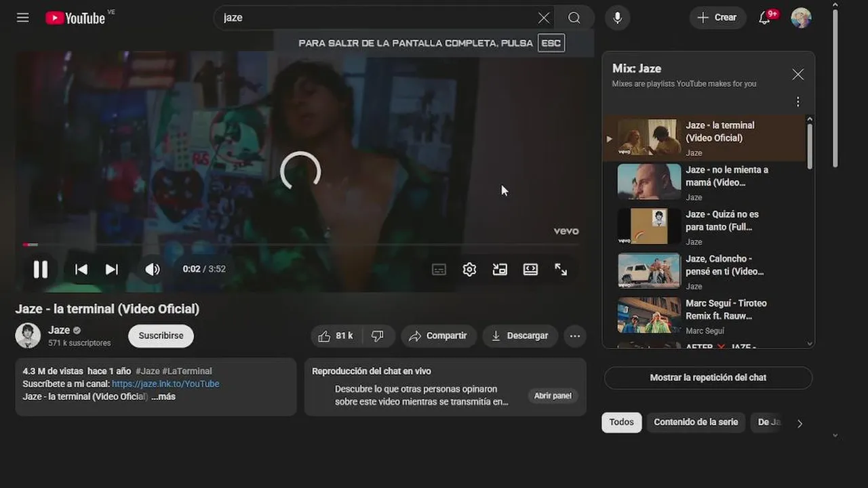Go to YouTube home via logo

click(75, 18)
